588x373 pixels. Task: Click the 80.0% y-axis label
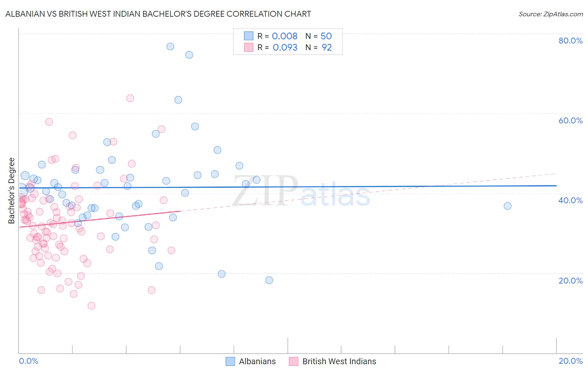(x=570, y=41)
